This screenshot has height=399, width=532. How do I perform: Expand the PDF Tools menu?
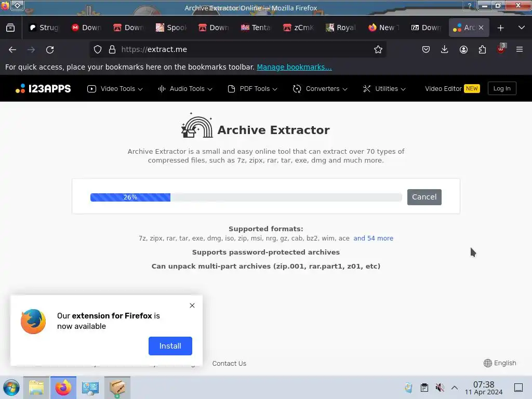[x=253, y=88]
